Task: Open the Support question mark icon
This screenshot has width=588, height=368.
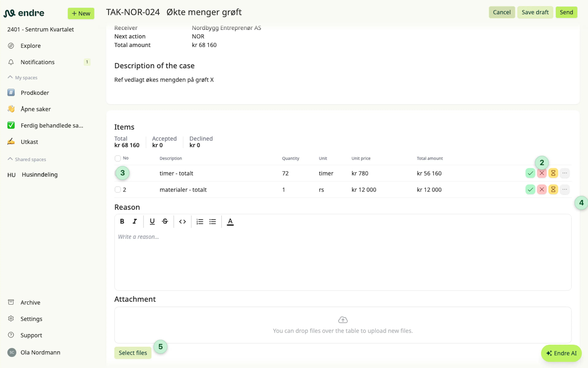Action: (x=11, y=335)
